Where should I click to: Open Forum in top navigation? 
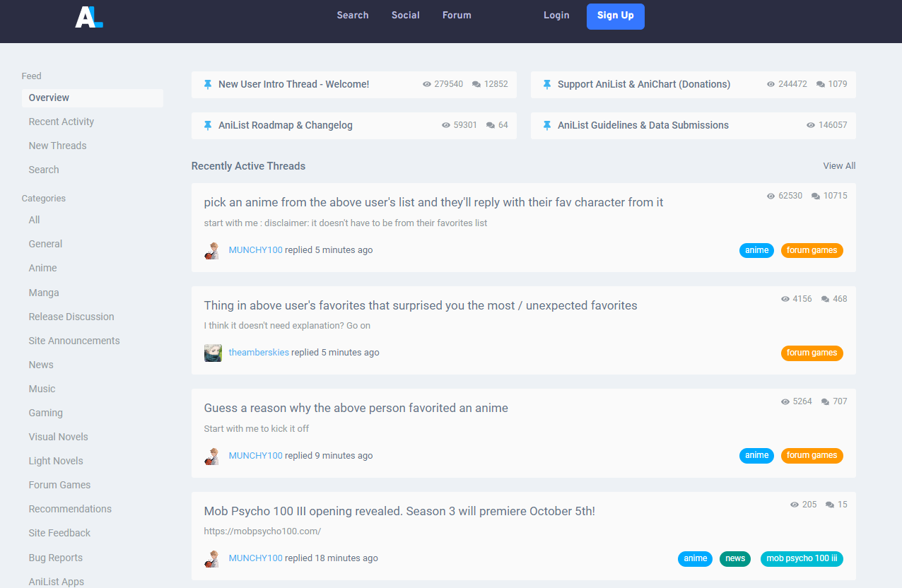[457, 15]
